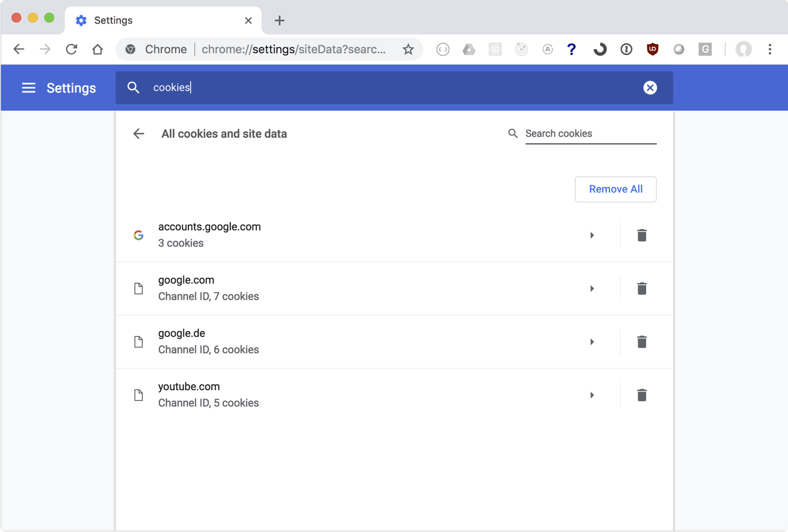Click the "Channel ID, 5 cookies" text
Image resolution: width=788 pixels, height=532 pixels.
click(209, 403)
